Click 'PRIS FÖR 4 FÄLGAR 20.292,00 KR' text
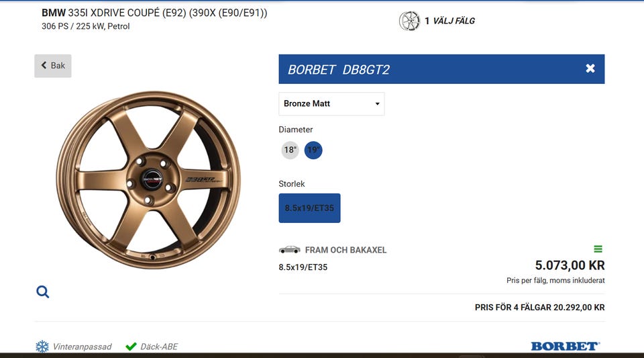644x358 pixels. [539, 308]
